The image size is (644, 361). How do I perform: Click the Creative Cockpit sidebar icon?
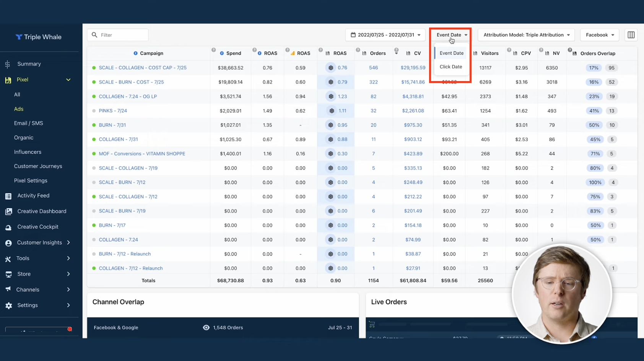pos(8,227)
